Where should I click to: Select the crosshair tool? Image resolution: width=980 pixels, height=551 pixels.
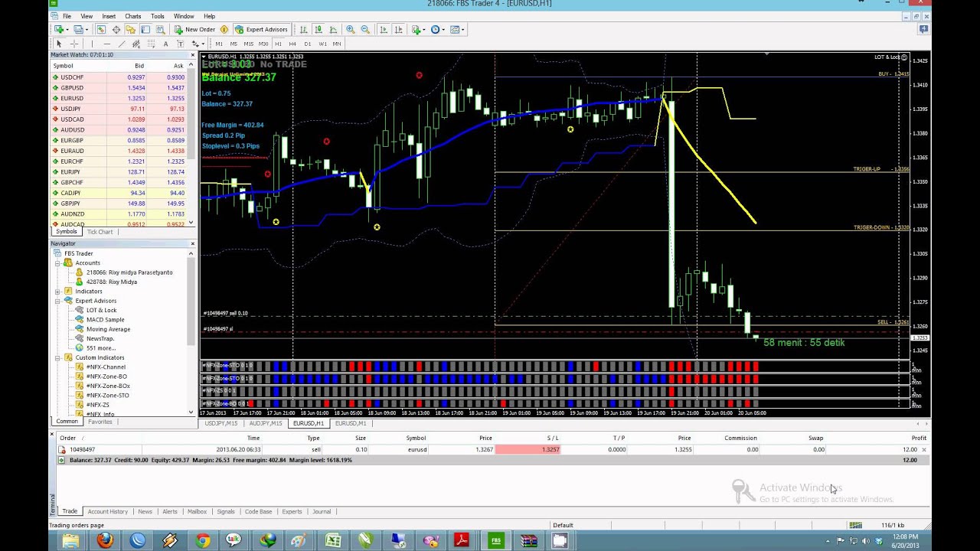click(x=74, y=44)
